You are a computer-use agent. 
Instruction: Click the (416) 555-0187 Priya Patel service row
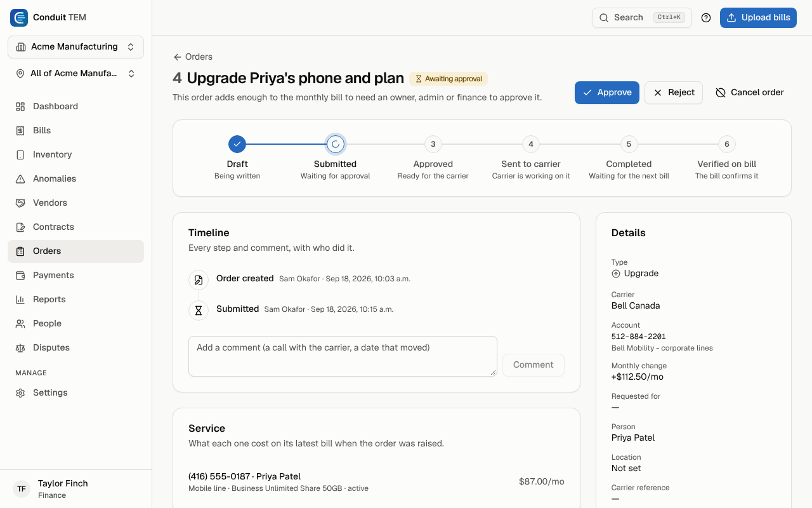coord(376,482)
